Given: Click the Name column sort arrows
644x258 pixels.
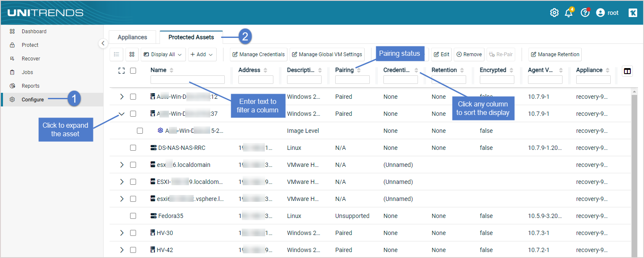Looking at the screenshot, I should pyautogui.click(x=171, y=70).
